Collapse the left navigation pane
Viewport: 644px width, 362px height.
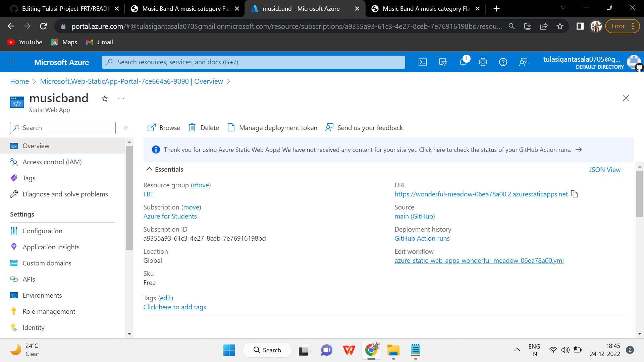point(126,128)
